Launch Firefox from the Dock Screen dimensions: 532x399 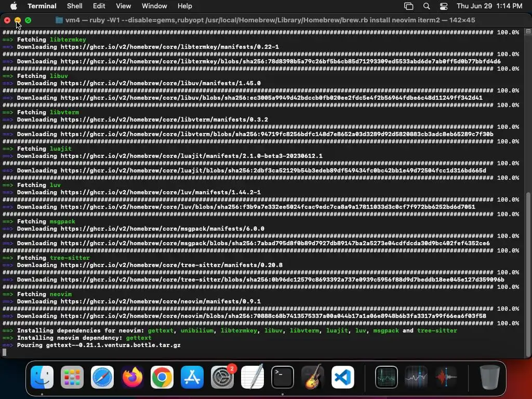click(132, 377)
